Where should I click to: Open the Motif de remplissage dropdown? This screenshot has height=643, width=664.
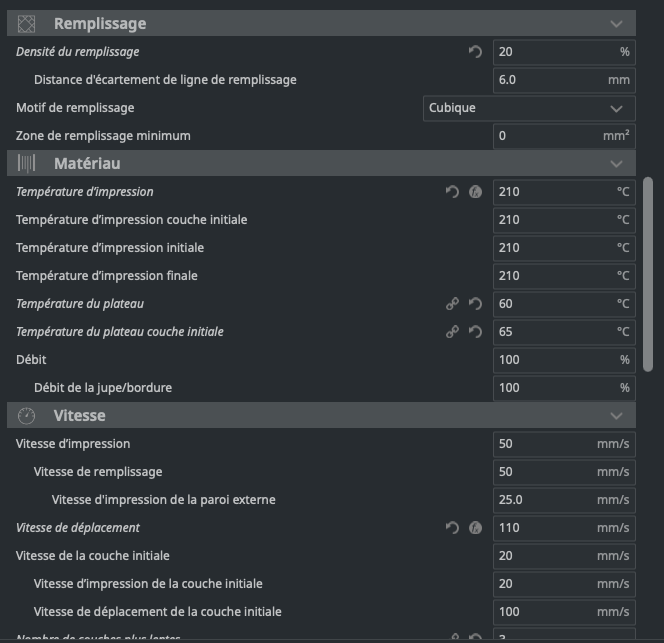pos(529,108)
